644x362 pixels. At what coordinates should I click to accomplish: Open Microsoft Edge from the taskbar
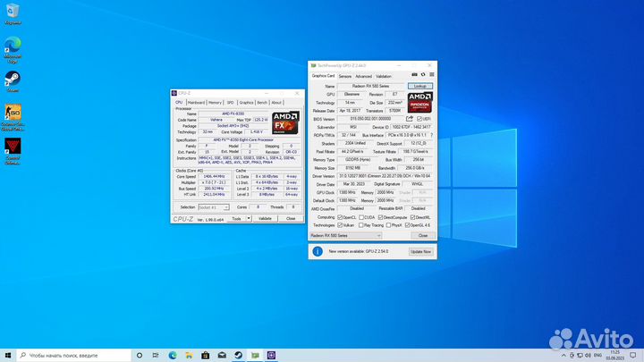tap(173, 355)
